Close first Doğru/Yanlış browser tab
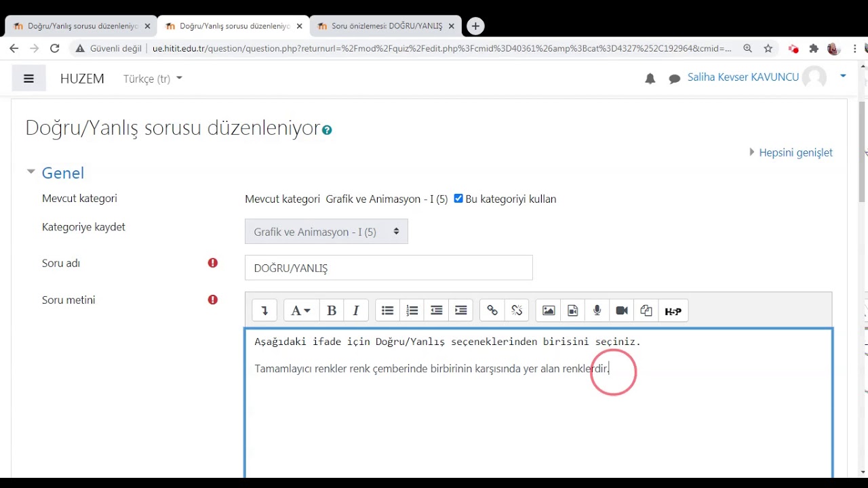 pyautogui.click(x=147, y=26)
